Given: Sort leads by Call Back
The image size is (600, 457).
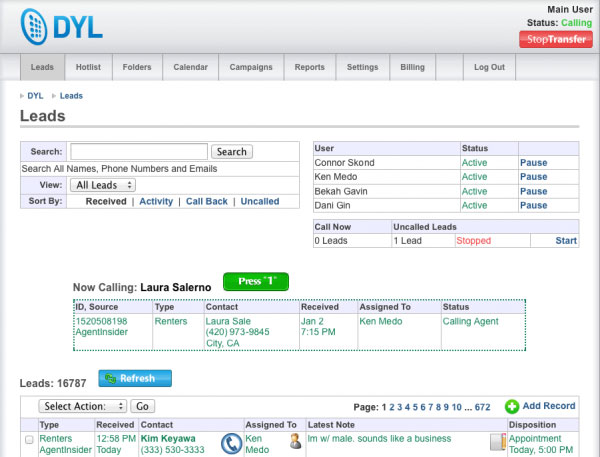Looking at the screenshot, I should (207, 202).
